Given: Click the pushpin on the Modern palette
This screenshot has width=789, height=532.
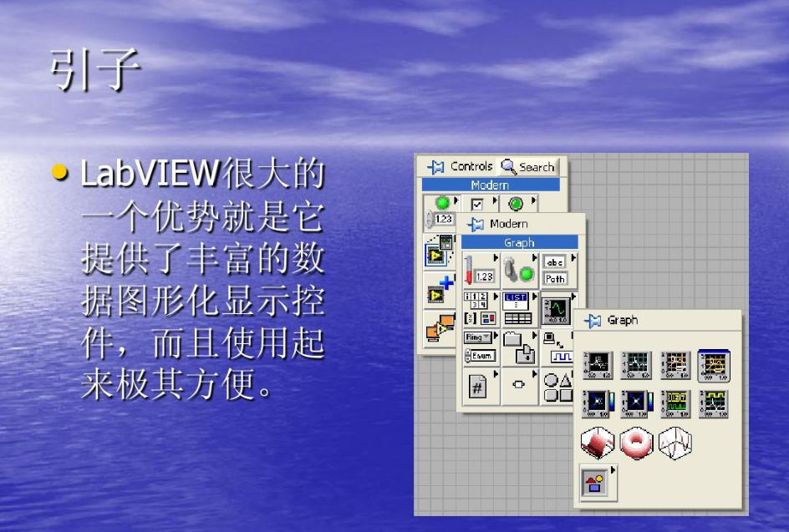Looking at the screenshot, I should coord(476,224).
